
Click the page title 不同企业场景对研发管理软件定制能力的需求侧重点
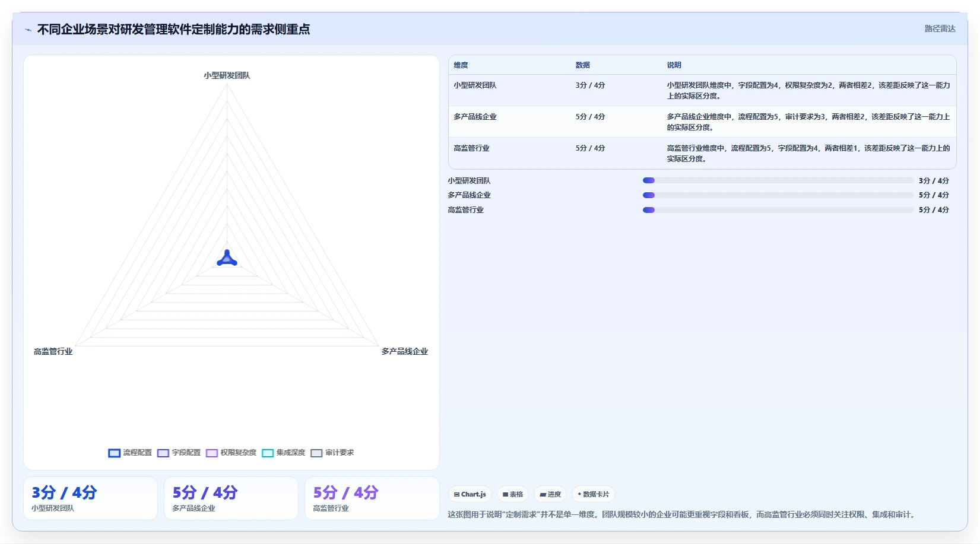173,30
